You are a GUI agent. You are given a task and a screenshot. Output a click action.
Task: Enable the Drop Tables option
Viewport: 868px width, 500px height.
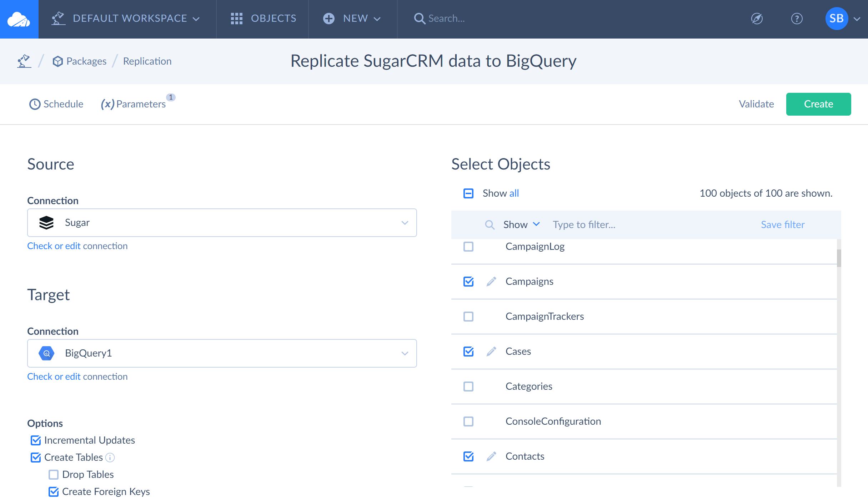[x=54, y=475]
